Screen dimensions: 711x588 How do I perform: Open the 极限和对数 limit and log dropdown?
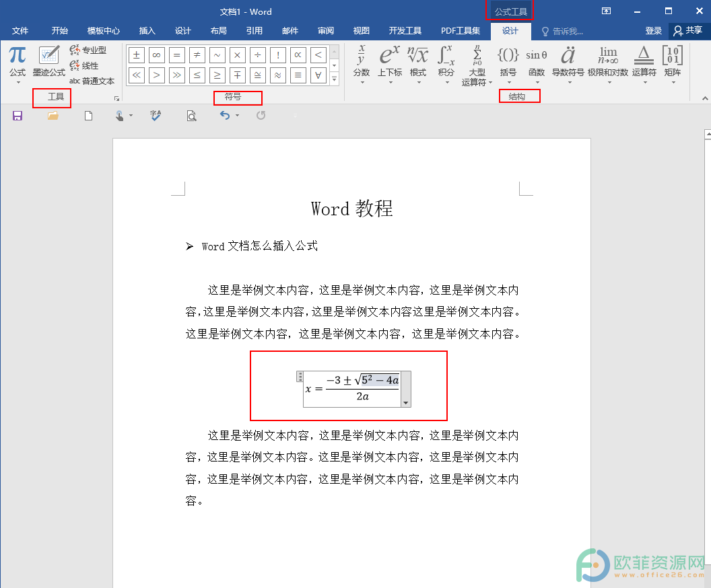[608, 65]
